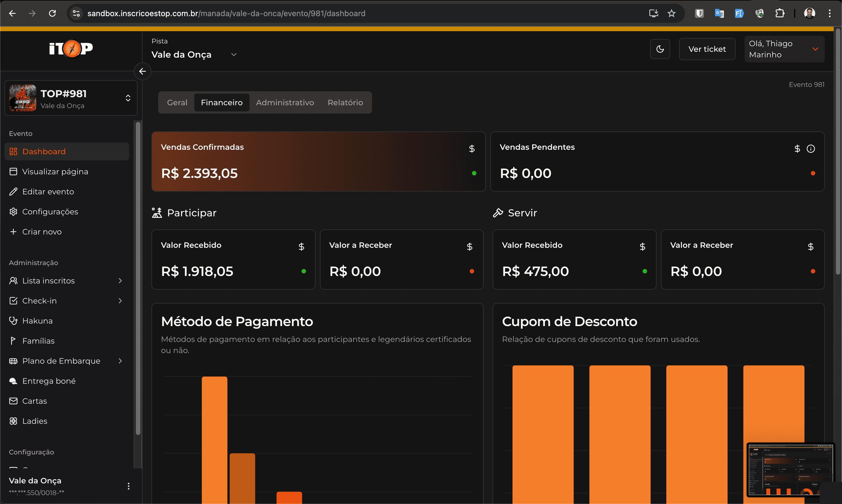Select Criar novo
The height and width of the screenshot is (504, 842).
(x=67, y=232)
